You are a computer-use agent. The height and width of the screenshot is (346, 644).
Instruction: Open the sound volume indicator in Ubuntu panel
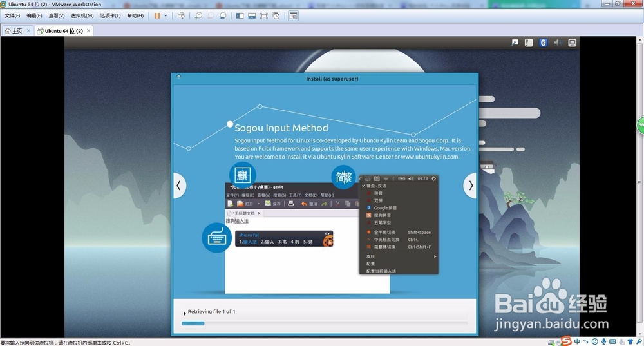tap(558, 43)
